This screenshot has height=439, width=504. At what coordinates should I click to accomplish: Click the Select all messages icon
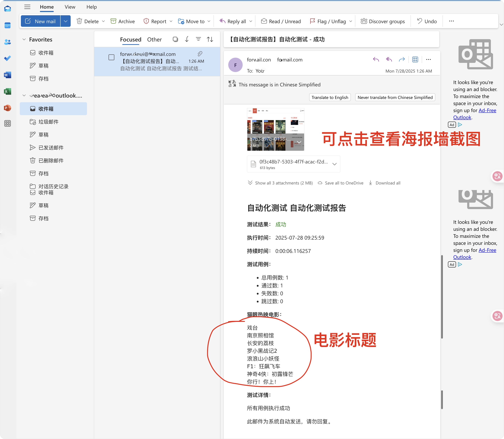[x=175, y=39]
